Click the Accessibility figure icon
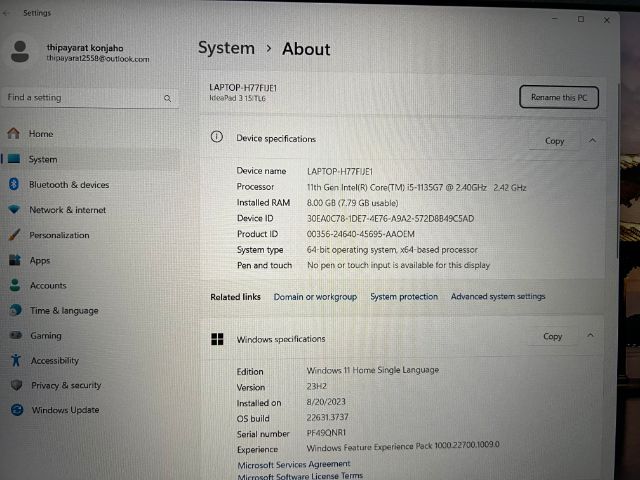Screen dimensions: 640x480 point(16,360)
